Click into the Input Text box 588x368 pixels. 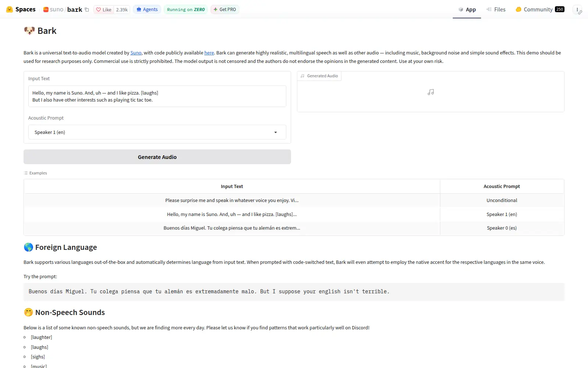pos(157,96)
